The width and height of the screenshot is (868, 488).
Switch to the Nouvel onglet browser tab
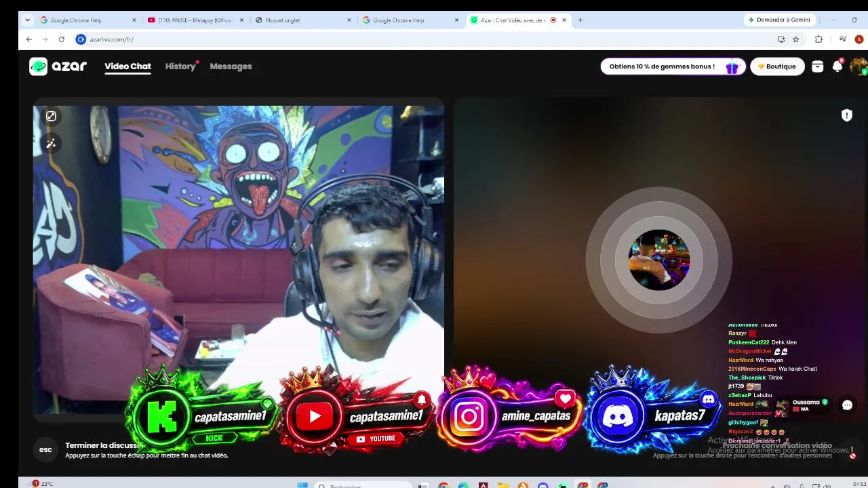[302, 20]
